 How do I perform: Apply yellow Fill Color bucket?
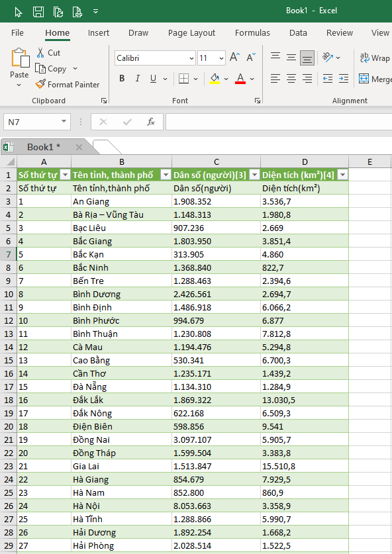tap(215, 79)
